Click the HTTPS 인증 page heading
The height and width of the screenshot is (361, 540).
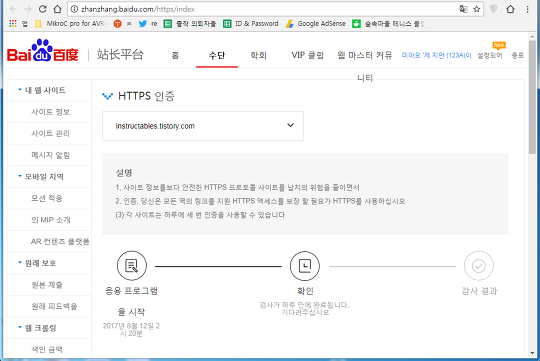click(x=146, y=96)
